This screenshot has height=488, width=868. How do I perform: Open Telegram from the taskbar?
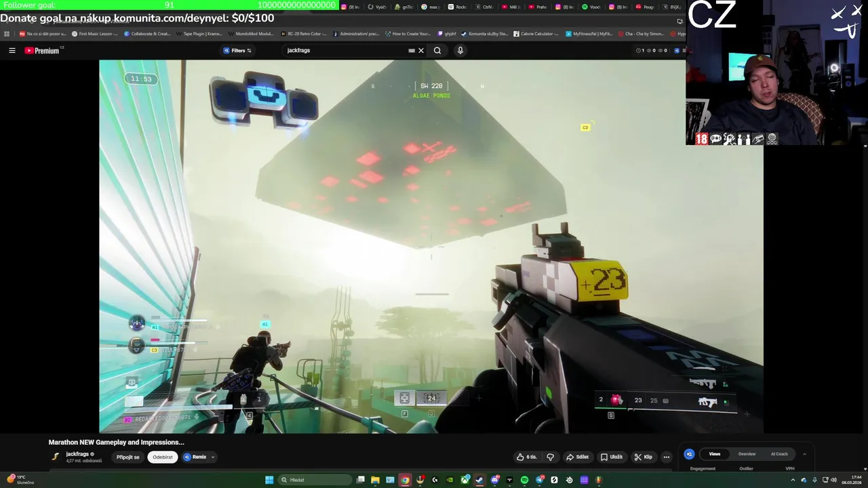click(540, 480)
